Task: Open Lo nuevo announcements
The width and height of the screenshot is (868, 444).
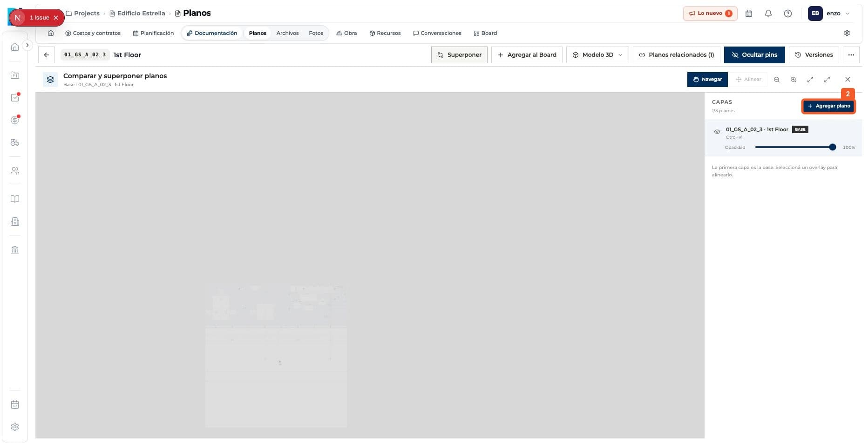Action: pos(710,13)
